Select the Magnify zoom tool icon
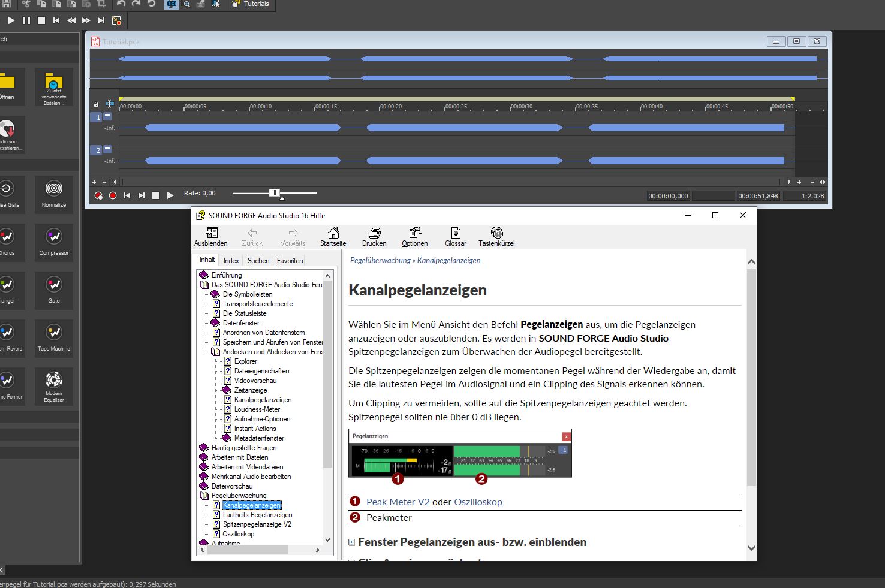This screenshot has height=588, width=885. [x=186, y=4]
